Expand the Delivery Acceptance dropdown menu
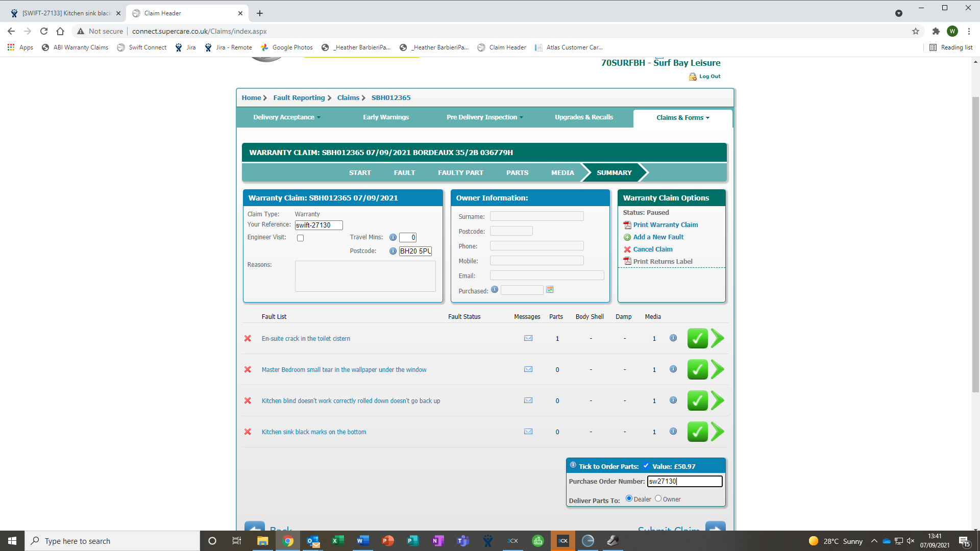The image size is (980, 551). (x=287, y=117)
